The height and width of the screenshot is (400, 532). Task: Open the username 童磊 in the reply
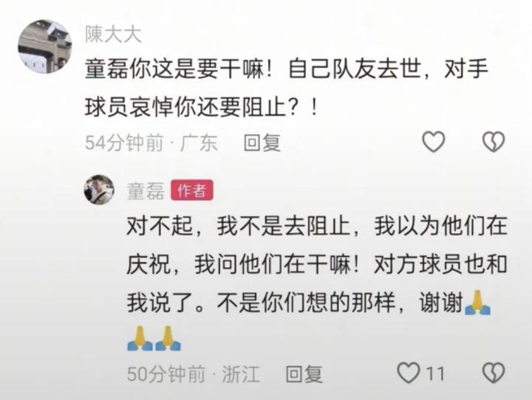pyautogui.click(x=146, y=190)
